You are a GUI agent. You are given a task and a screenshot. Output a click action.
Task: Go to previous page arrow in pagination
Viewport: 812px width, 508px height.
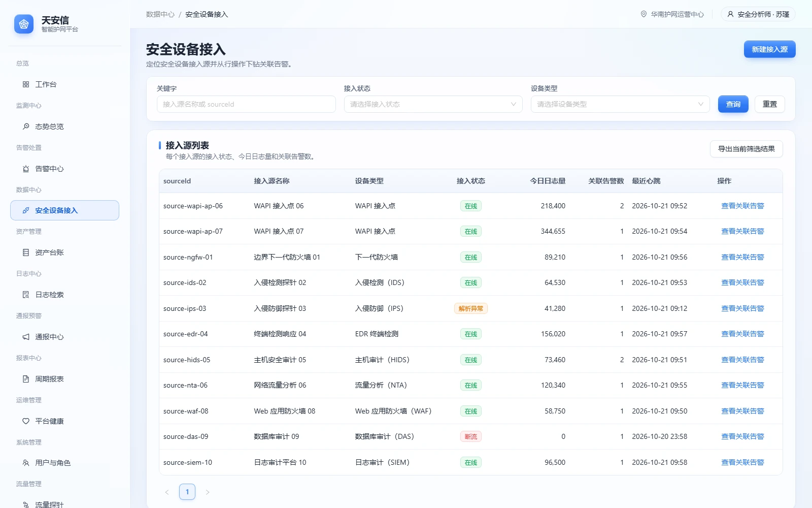[x=167, y=492]
